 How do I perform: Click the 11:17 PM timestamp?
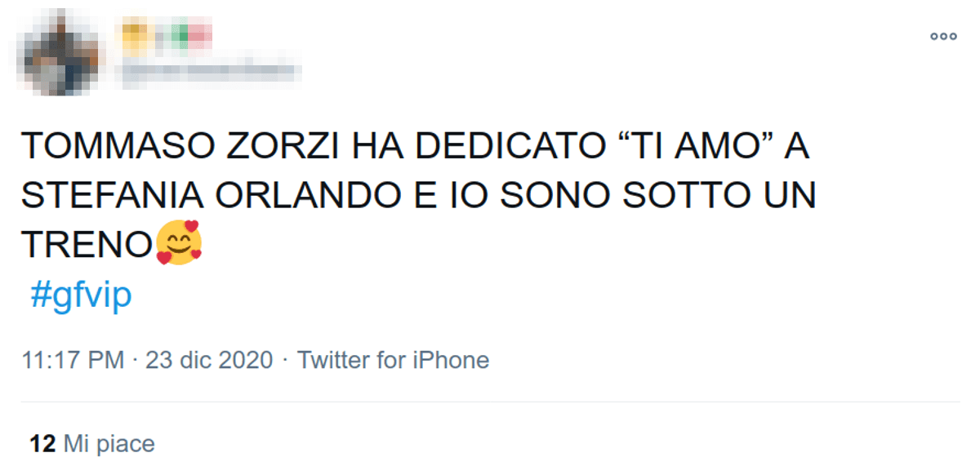tap(73, 360)
